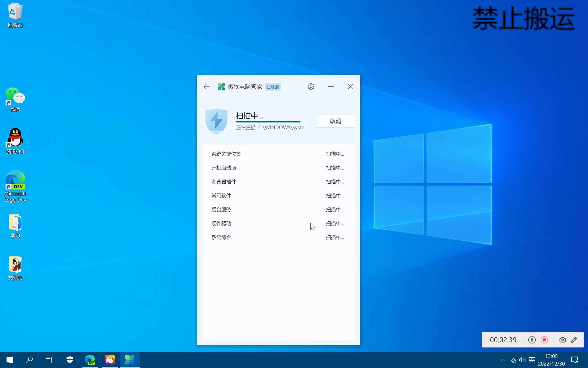Click 扫描中 status beside 系统关键位置
Image resolution: width=588 pixels, height=368 pixels.
pos(335,154)
